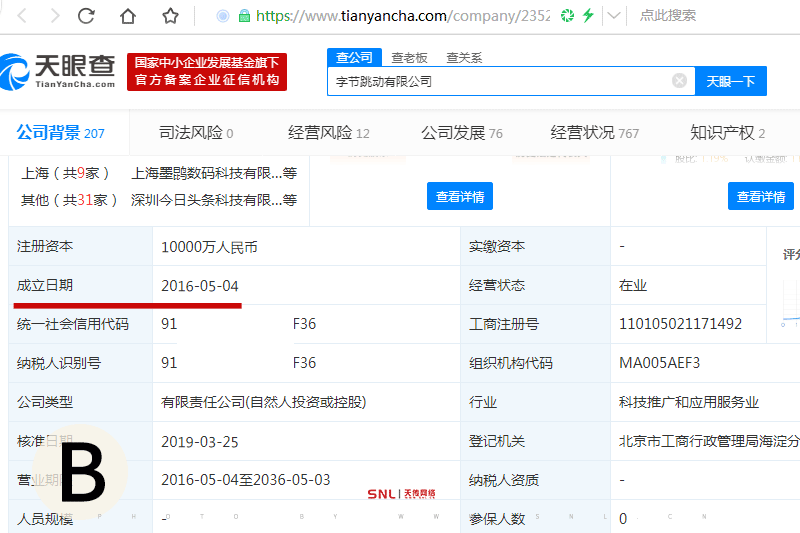Viewport: 800px width, 533px height.
Task: Click the 注册资本 row label
Action: [x=45, y=246]
